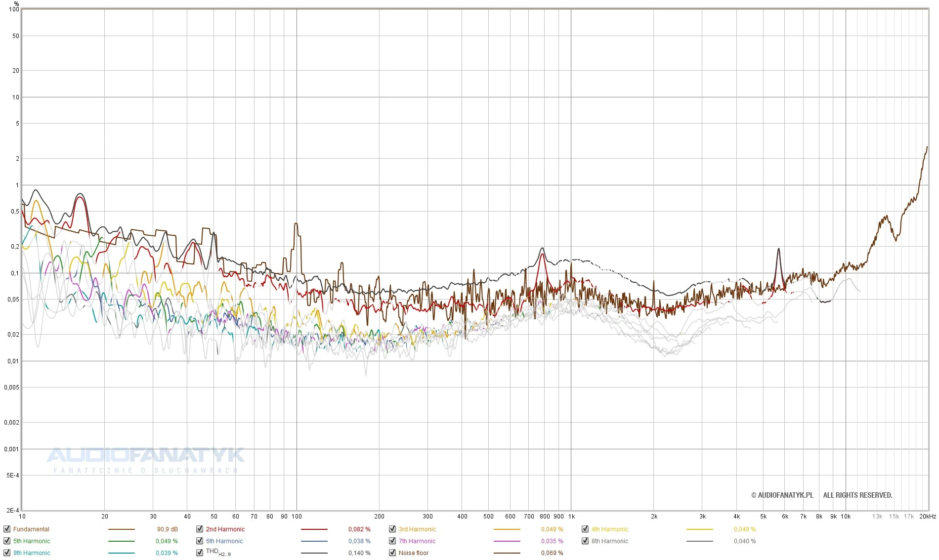939x560 pixels.
Task: Uncheck the THD H2..9 checkbox
Action: coord(200,553)
